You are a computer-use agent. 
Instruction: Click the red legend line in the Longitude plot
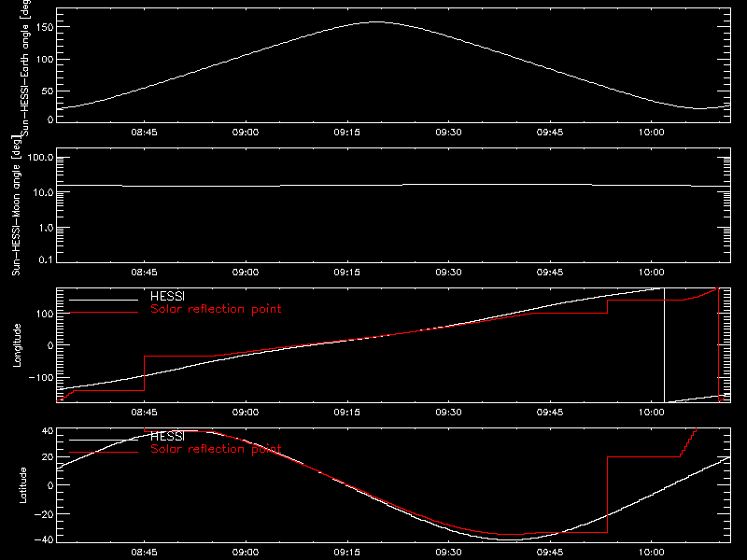click(104, 313)
